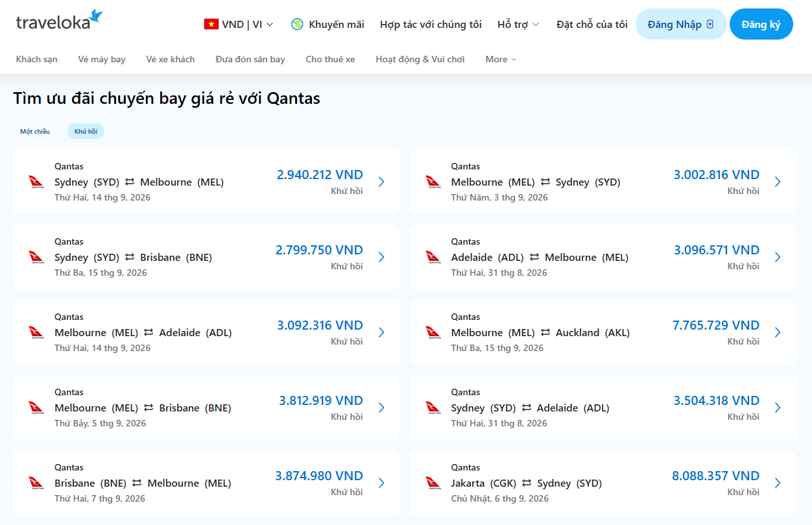
Task: Click arrow on Sydney to Melbourne card
Action: tap(381, 182)
